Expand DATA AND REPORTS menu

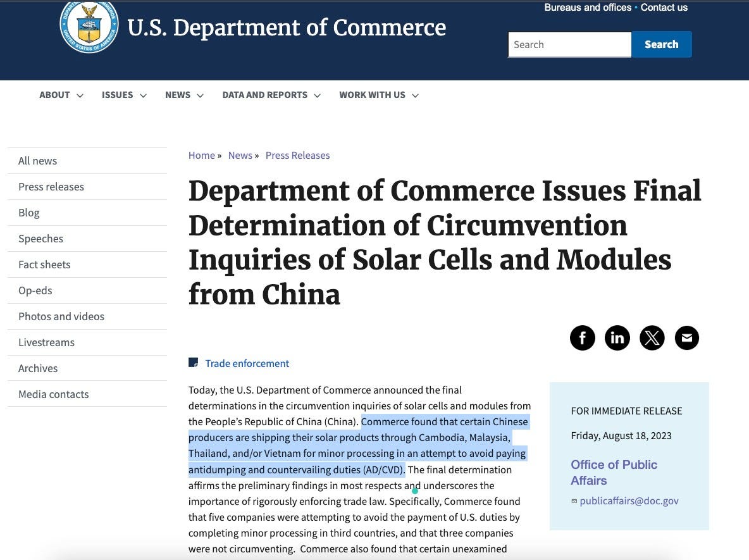[271, 95]
